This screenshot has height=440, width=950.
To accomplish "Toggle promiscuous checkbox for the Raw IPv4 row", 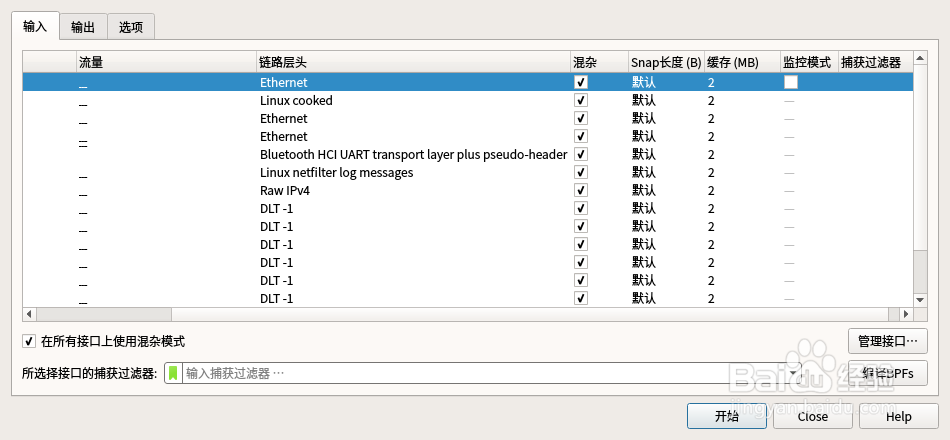I will tap(581, 190).
